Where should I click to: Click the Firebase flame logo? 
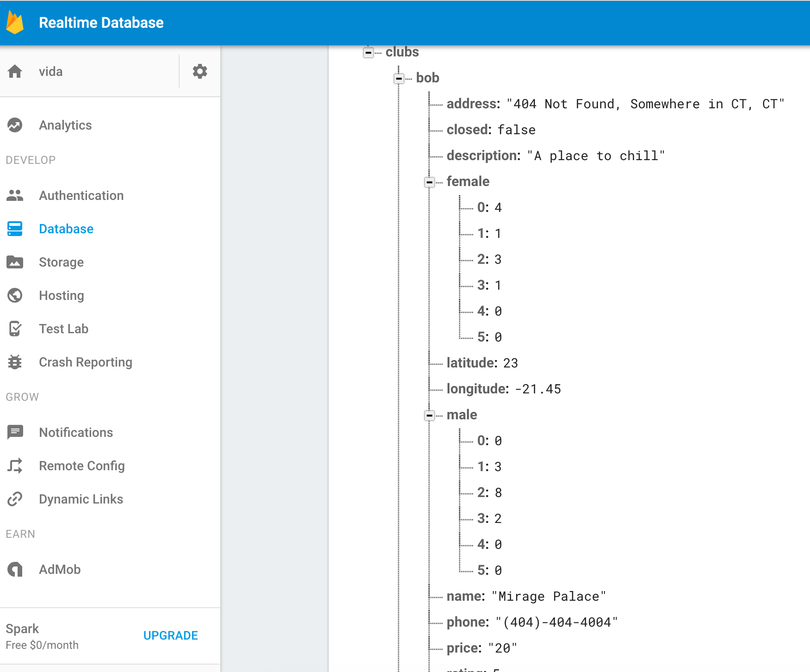tap(15, 23)
